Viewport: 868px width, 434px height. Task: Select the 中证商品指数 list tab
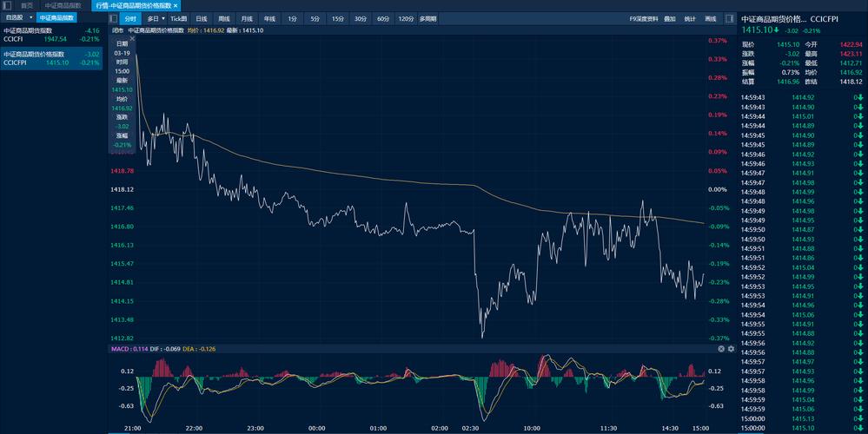pyautogui.click(x=56, y=17)
